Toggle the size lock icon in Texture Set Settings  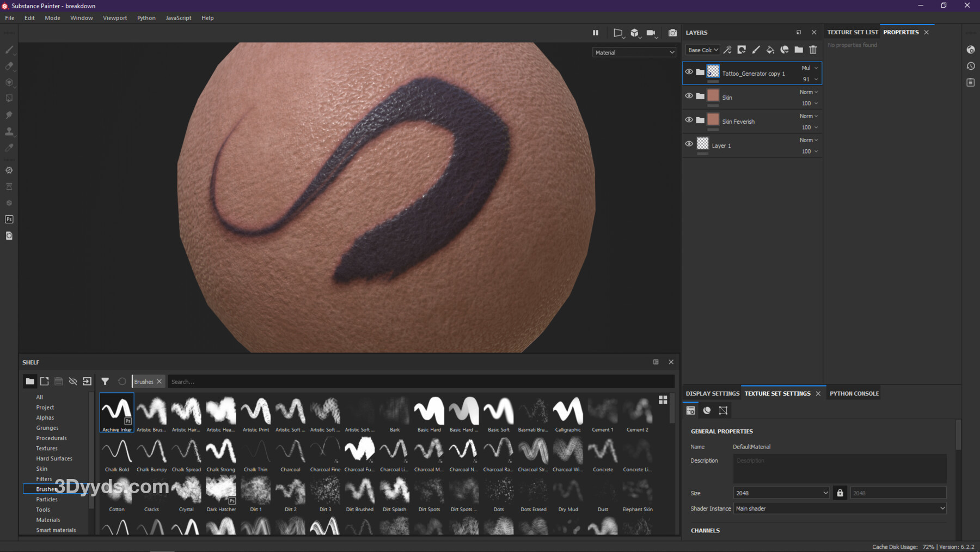coord(840,493)
